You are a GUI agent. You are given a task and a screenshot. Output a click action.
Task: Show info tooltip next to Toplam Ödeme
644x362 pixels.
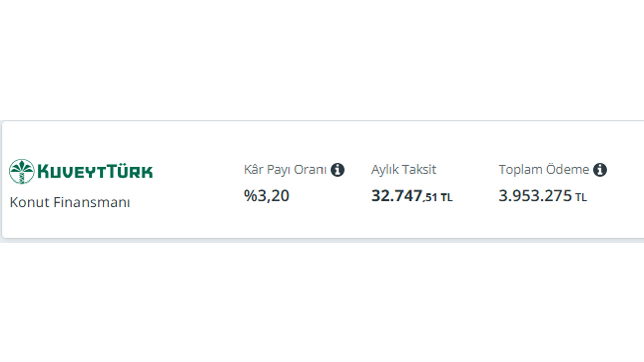coord(600,170)
